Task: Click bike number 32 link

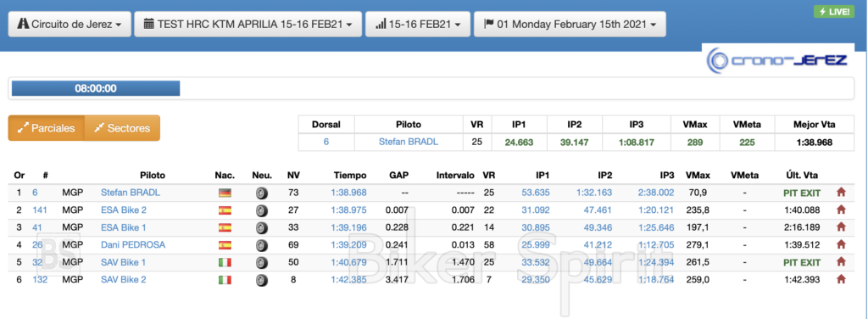Action: tap(37, 262)
